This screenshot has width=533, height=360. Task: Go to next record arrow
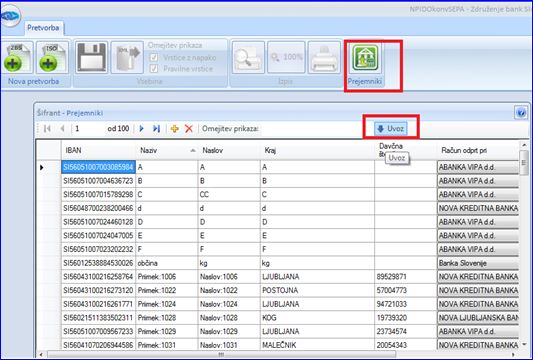[142, 128]
